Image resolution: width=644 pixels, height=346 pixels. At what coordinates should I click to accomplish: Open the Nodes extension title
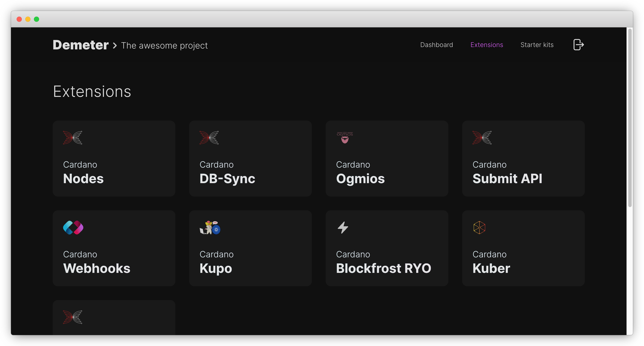[x=83, y=178]
